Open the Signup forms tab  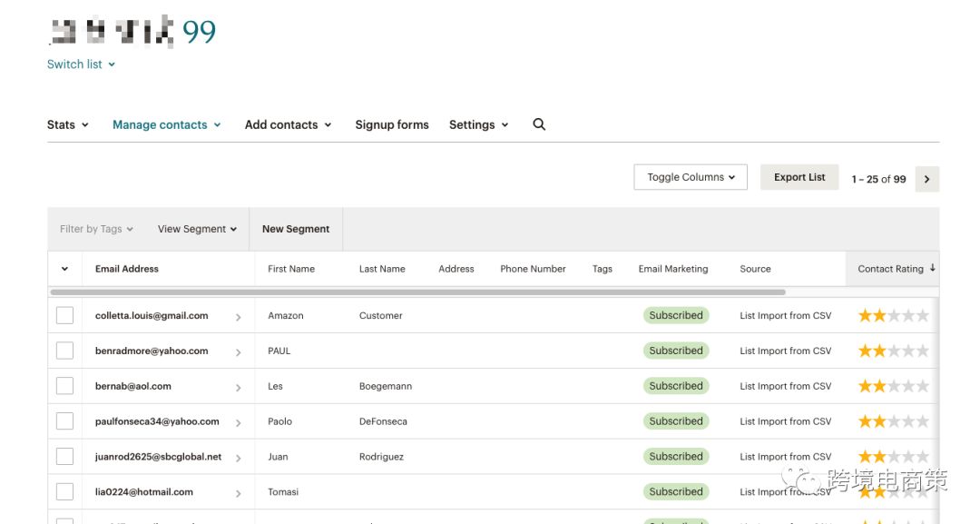tap(392, 124)
